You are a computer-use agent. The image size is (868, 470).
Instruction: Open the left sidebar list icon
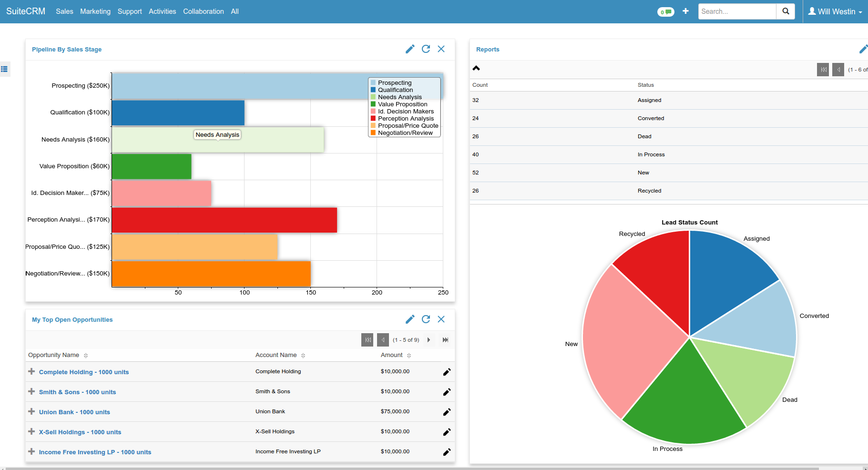4,69
